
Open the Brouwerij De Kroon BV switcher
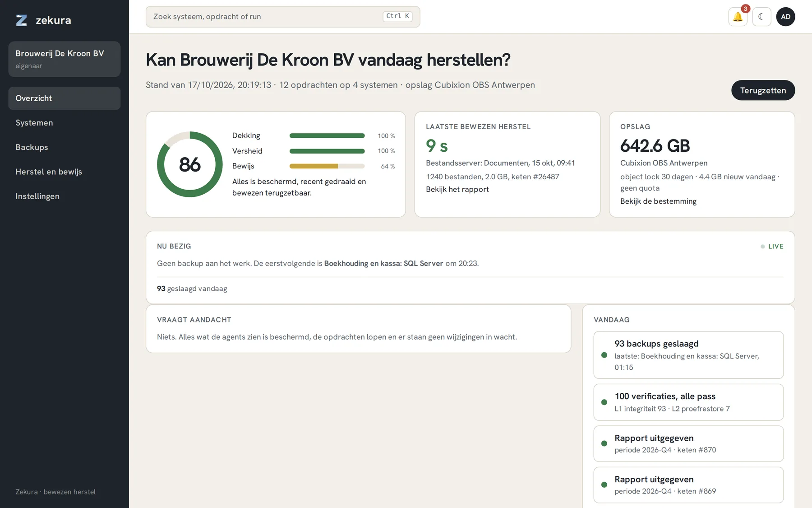[x=65, y=59]
